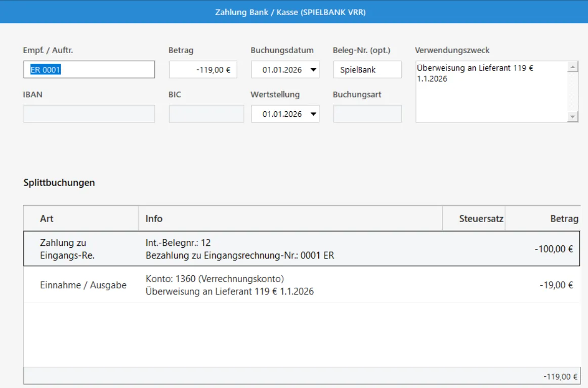Click Verwendungszweck scrollbar up arrow
Image resolution: width=588 pixels, height=388 pixels.
tap(573, 67)
